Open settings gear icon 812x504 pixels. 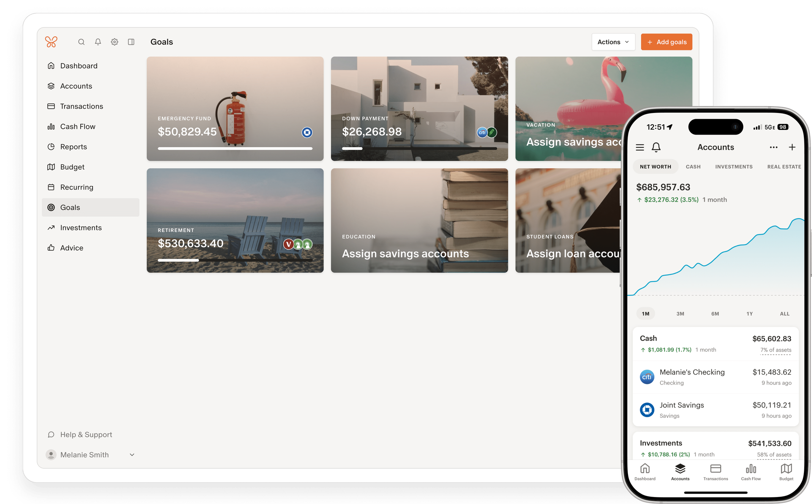click(x=114, y=42)
